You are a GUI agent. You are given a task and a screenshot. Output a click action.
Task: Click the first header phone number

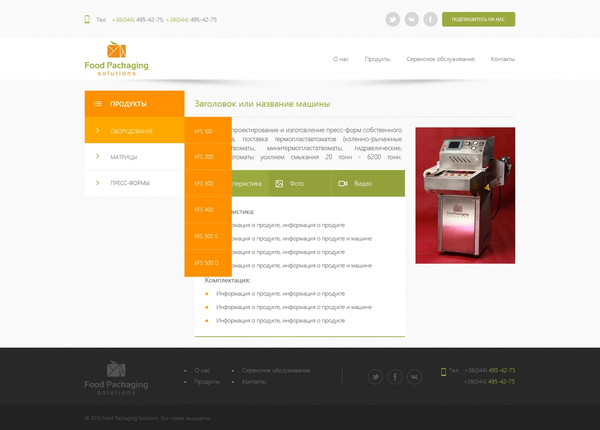click(x=137, y=20)
